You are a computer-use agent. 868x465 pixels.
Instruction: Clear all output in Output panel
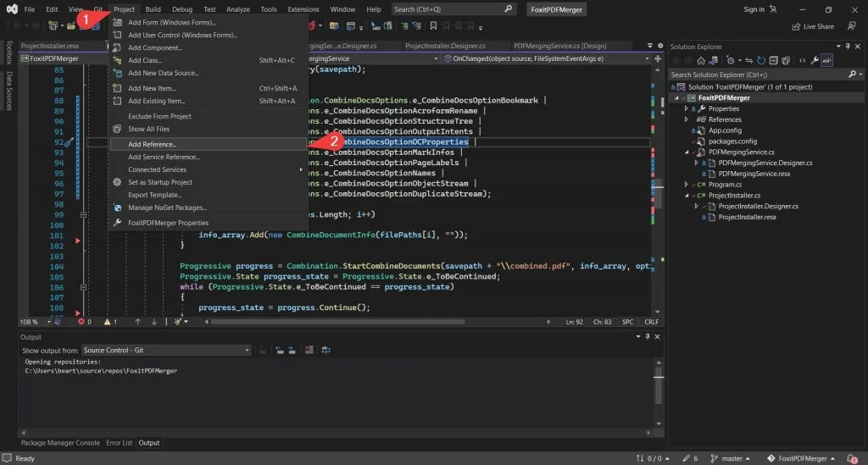tap(309, 350)
